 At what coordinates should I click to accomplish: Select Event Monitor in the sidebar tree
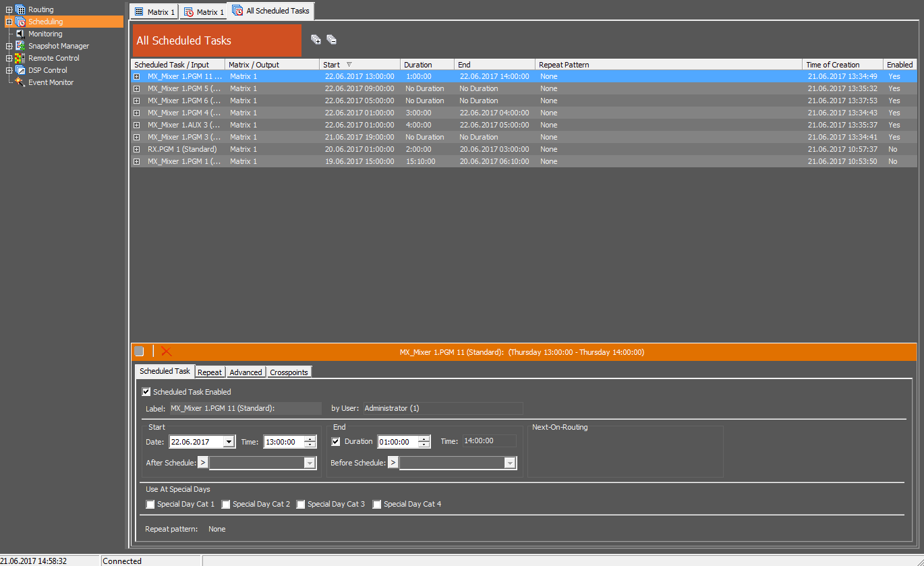(x=51, y=82)
